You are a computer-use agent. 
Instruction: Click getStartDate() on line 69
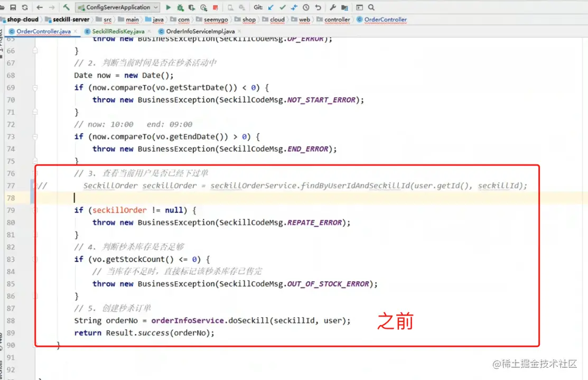point(201,88)
